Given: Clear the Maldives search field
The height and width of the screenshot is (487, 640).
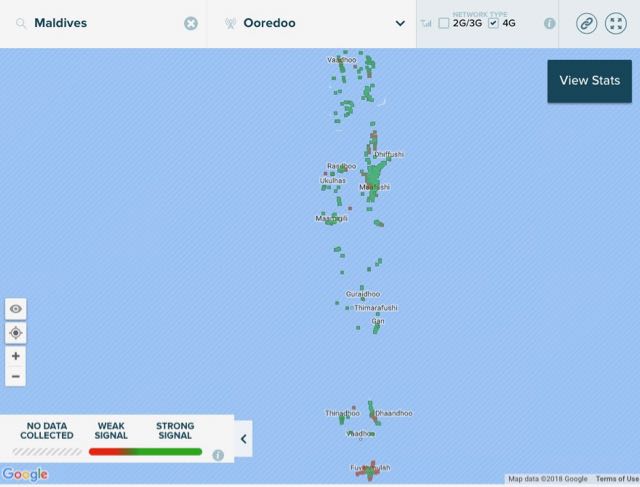Looking at the screenshot, I should click(191, 23).
